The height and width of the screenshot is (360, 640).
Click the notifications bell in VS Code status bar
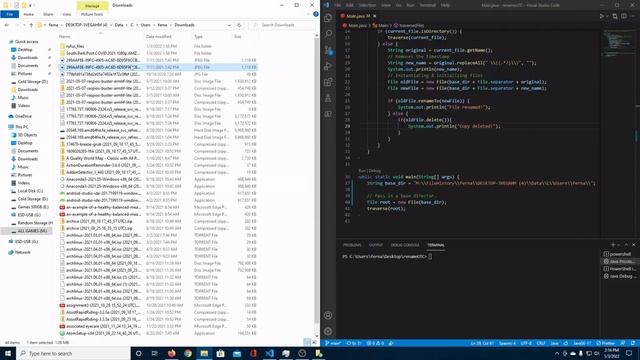pyautogui.click(x=633, y=343)
